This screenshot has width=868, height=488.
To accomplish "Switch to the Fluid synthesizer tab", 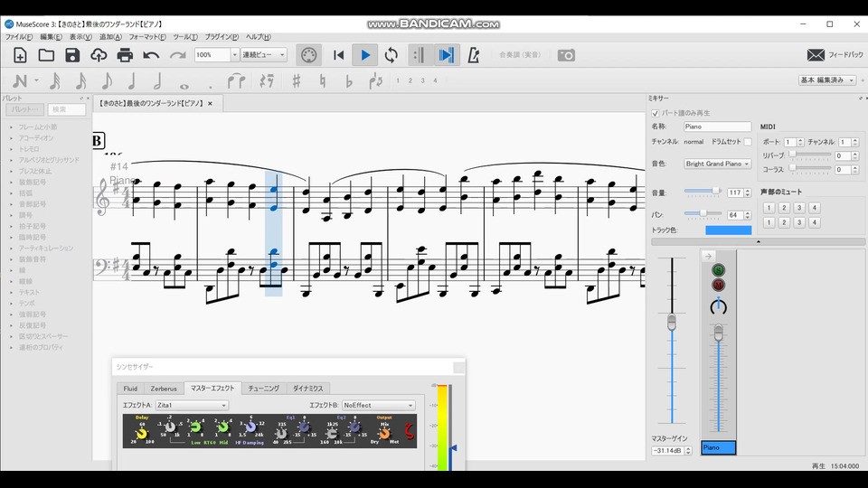I will (130, 389).
